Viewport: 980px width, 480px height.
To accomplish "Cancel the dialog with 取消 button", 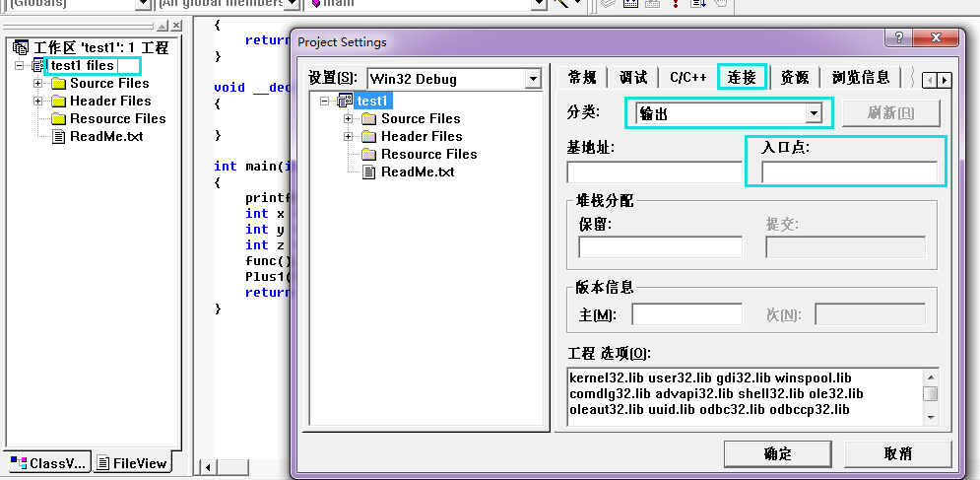I will coord(898,454).
